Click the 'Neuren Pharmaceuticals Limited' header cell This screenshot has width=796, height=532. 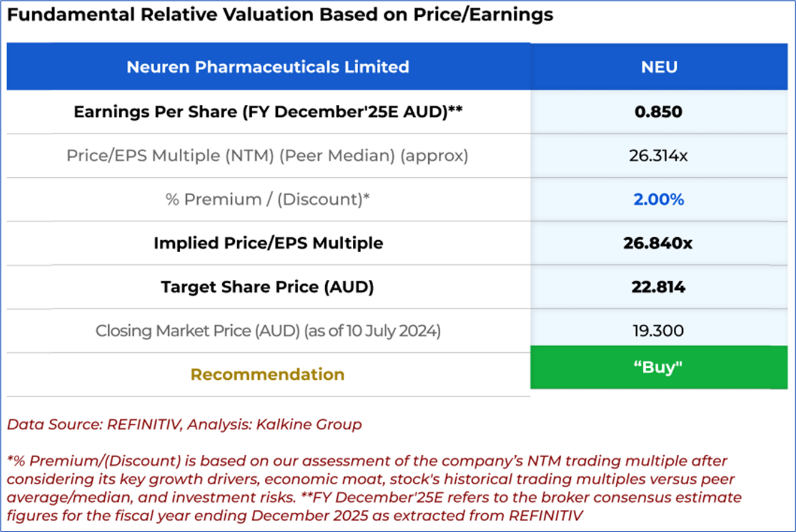coord(268,66)
